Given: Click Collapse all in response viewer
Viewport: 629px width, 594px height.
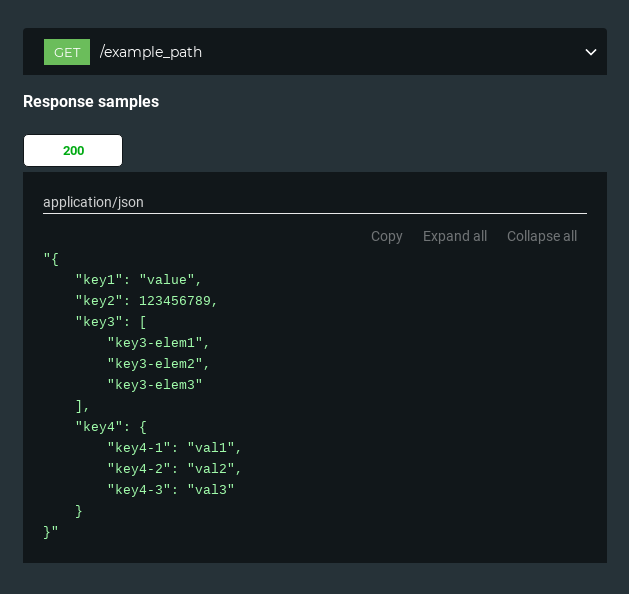Looking at the screenshot, I should point(542,236).
